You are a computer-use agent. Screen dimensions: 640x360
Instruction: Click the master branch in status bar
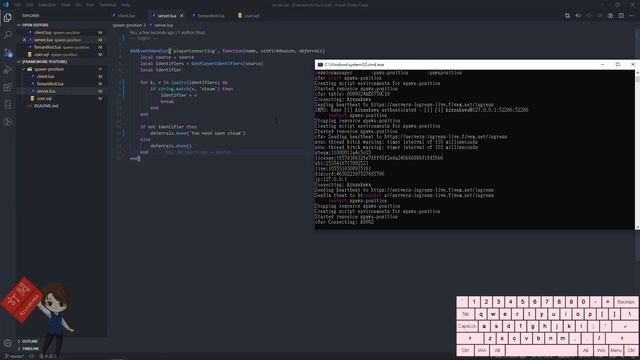tap(14, 356)
